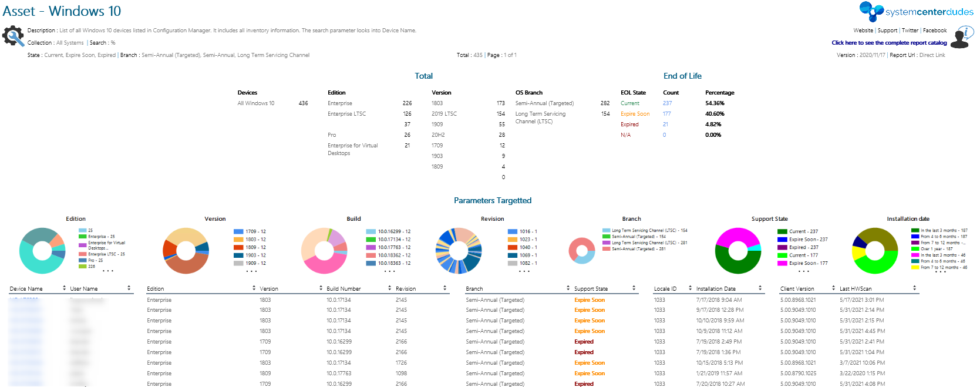Click the build 10.0.17763 table cell

click(x=339, y=373)
